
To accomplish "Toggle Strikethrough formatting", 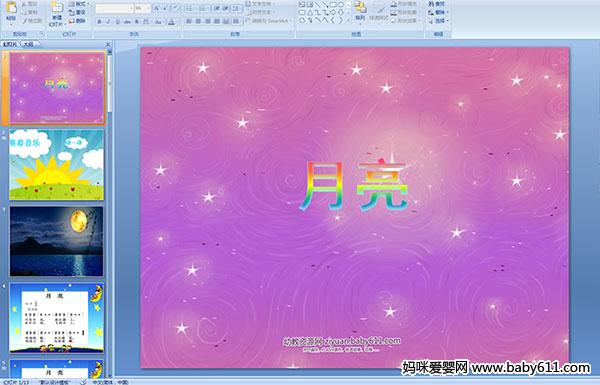I will (x=127, y=22).
